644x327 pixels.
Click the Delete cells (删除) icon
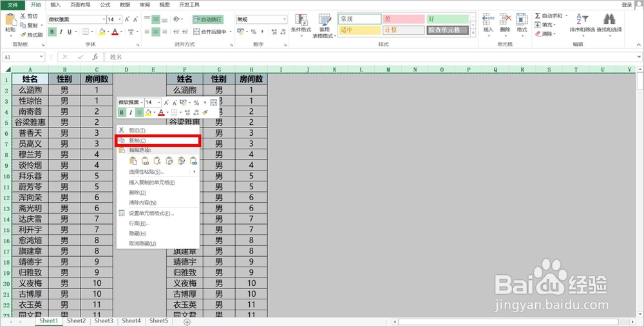pyautogui.click(x=505, y=20)
